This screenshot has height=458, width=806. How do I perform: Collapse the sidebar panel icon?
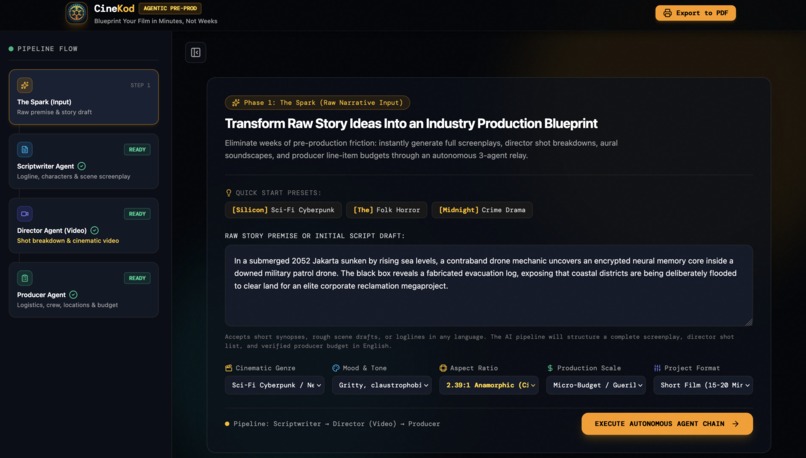click(195, 52)
